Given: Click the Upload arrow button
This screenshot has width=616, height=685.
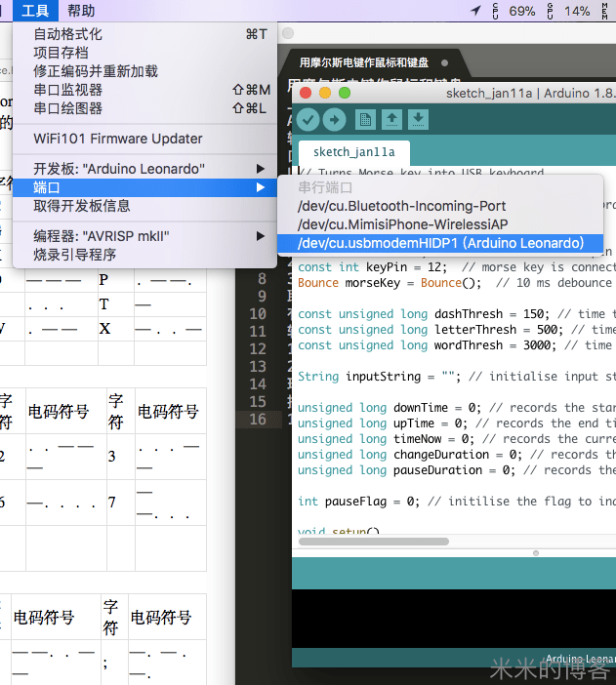Looking at the screenshot, I should tap(335, 119).
